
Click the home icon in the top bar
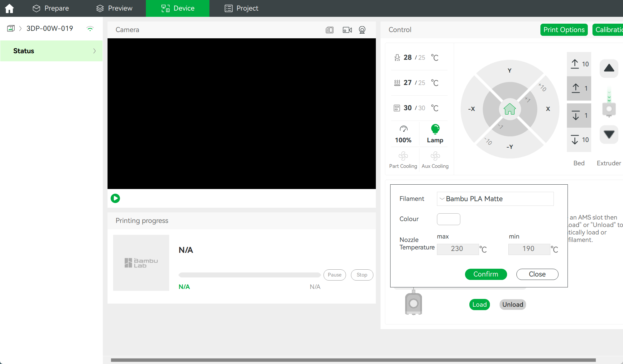point(9,8)
